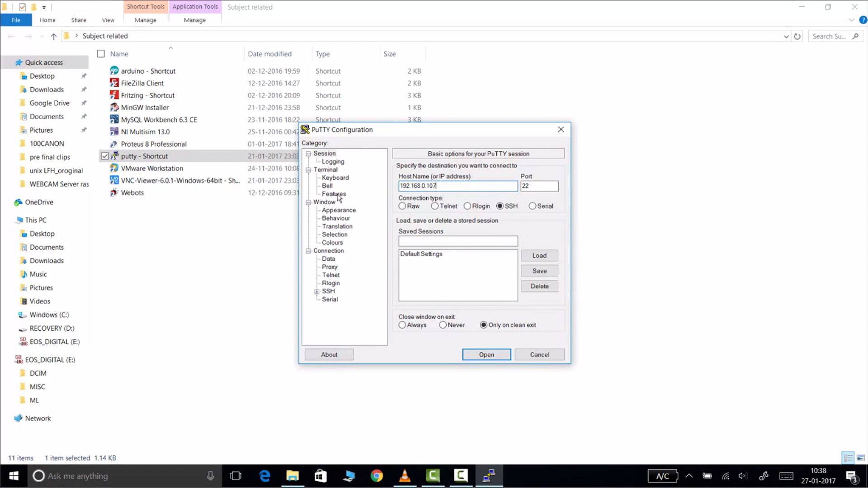This screenshot has width=868, height=488.
Task: Open the Shortcut Tools Manage tab
Action: tap(145, 20)
